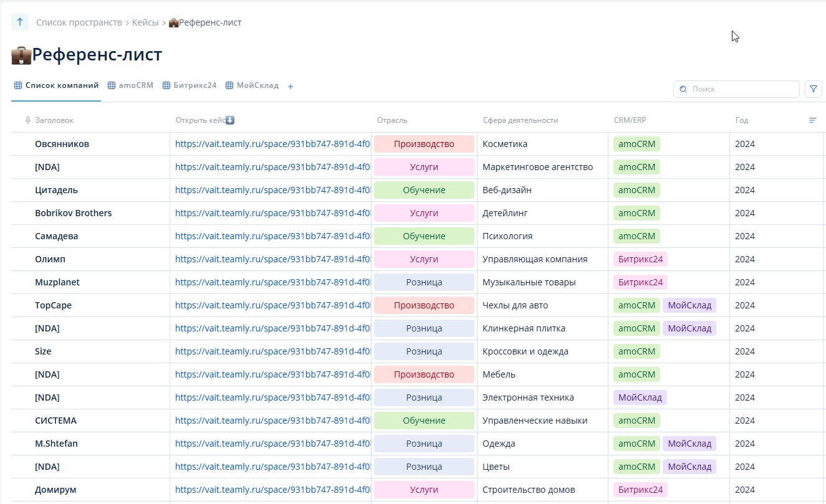
Task: Navigate to Кейсы in breadcrumb
Action: (145, 22)
